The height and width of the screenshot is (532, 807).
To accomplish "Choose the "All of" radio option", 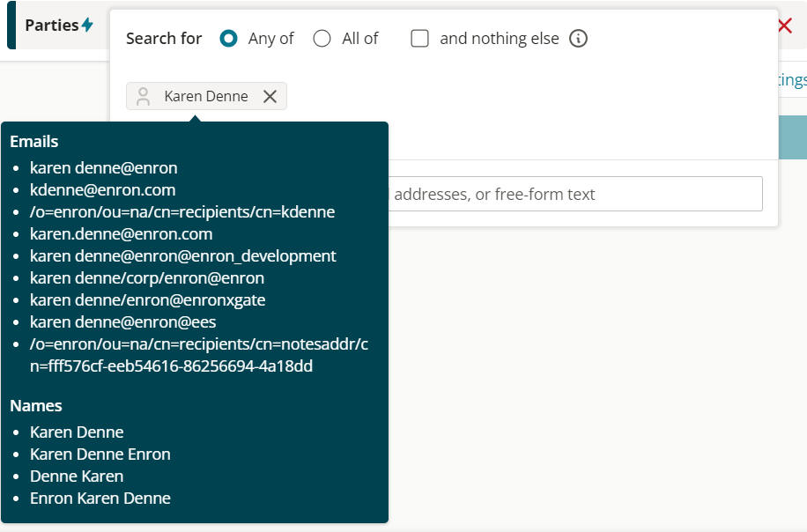I will click(x=322, y=39).
